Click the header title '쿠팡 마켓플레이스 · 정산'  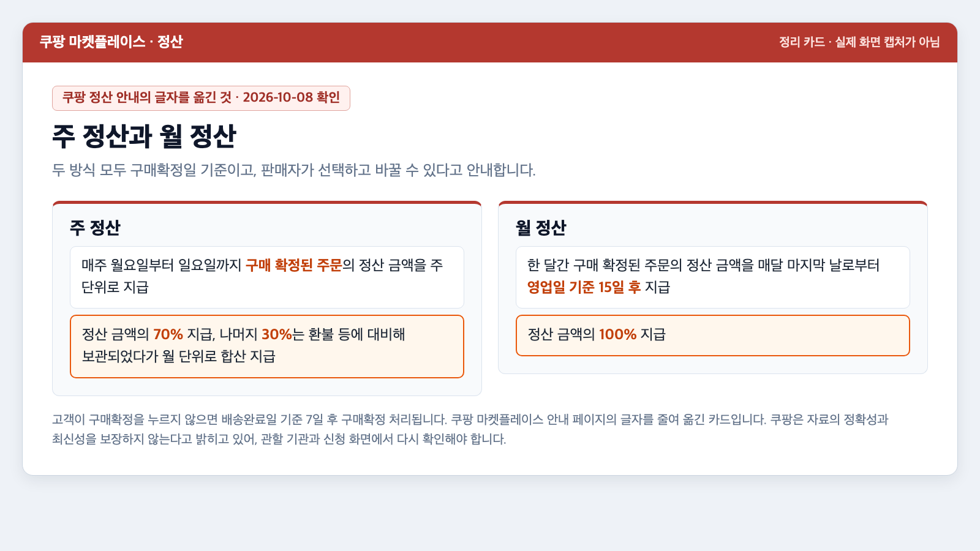(111, 42)
